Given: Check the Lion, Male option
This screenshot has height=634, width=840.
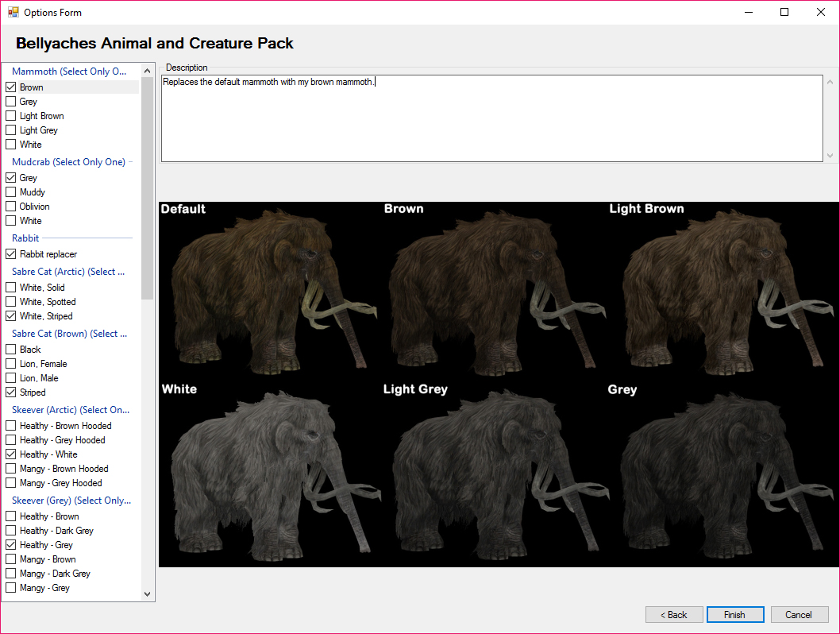Looking at the screenshot, I should pos(10,378).
